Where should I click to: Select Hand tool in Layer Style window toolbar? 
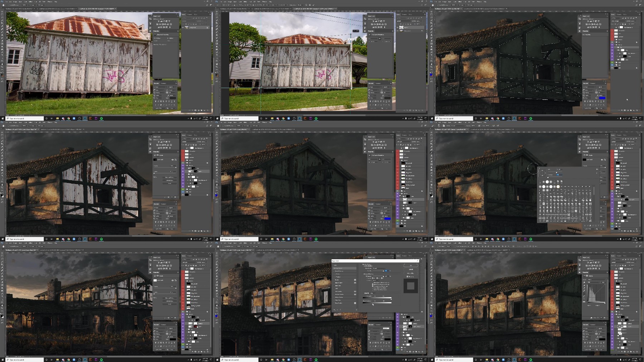tap(217, 305)
